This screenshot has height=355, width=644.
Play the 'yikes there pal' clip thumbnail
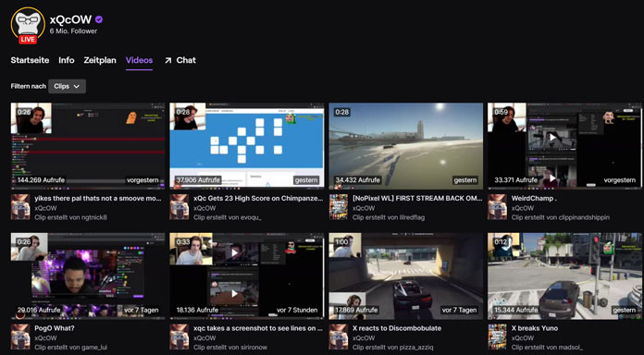(88, 146)
